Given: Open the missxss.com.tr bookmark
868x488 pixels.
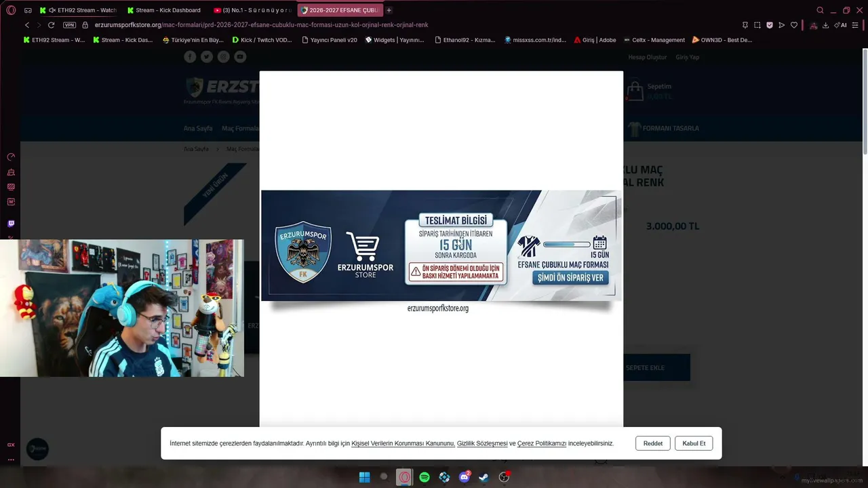Looking at the screenshot, I should click(x=535, y=40).
